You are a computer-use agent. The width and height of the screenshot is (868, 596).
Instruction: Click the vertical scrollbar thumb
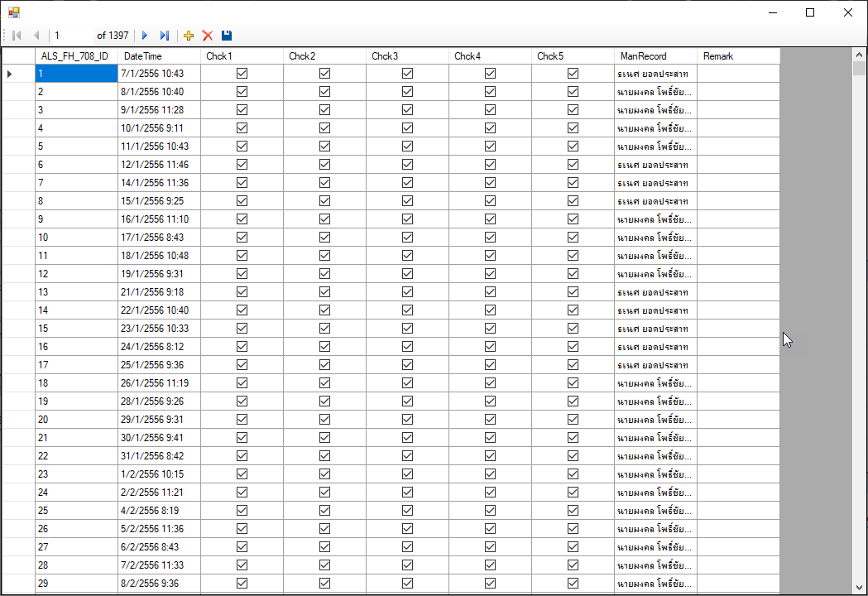[859, 68]
